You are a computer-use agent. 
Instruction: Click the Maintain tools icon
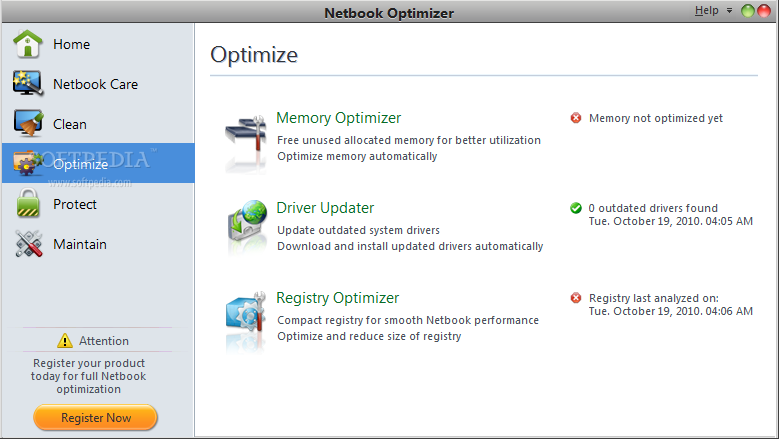point(28,243)
